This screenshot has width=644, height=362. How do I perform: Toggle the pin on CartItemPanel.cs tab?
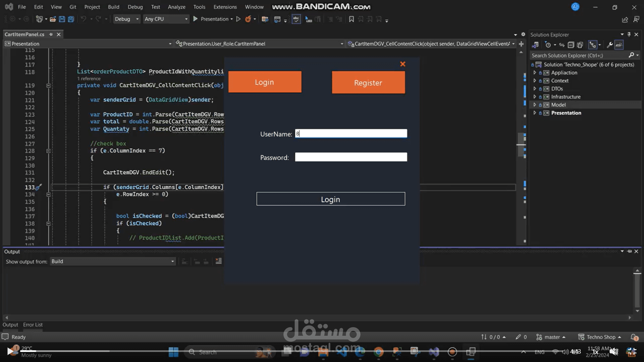[x=51, y=34]
